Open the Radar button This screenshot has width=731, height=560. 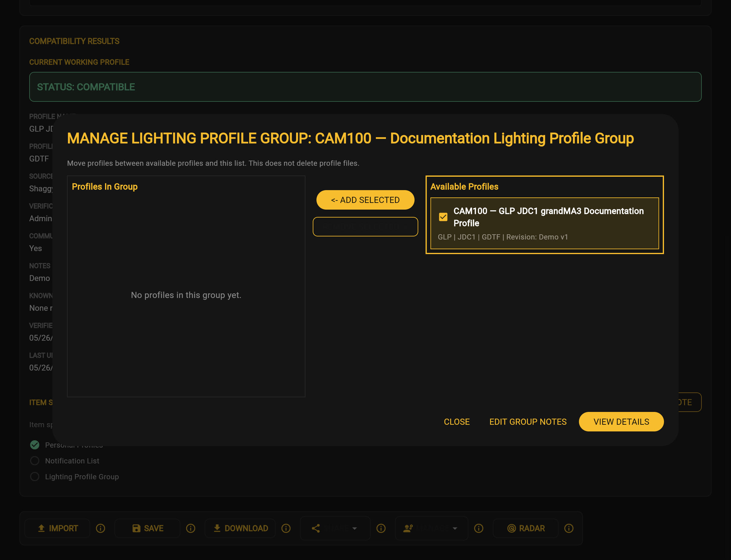525,528
